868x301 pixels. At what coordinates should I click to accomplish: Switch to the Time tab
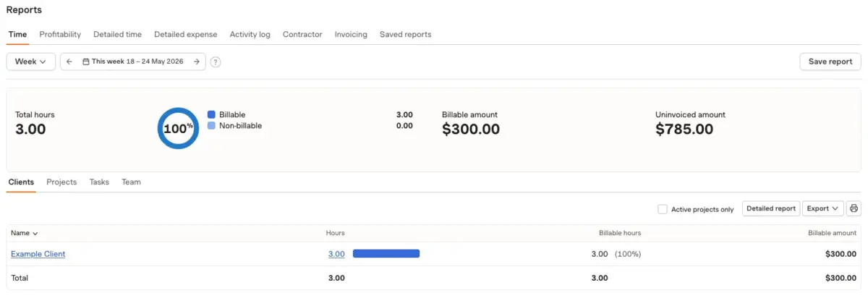tap(17, 34)
